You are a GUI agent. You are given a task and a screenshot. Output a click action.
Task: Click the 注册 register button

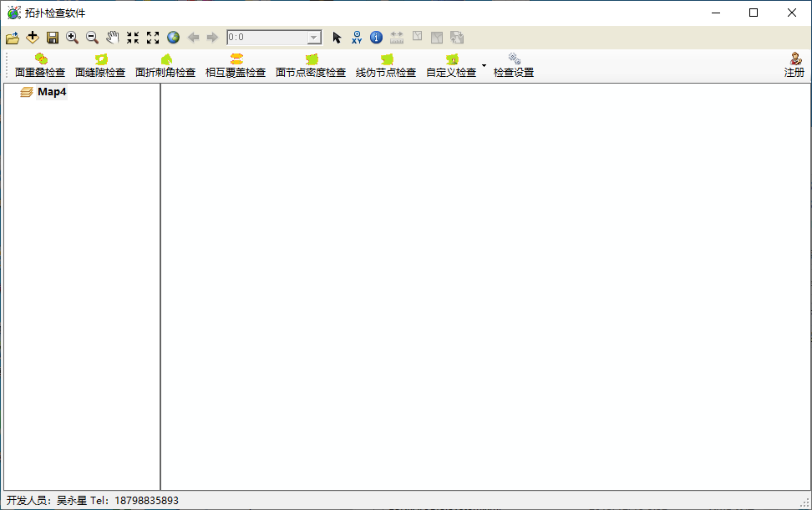point(794,66)
